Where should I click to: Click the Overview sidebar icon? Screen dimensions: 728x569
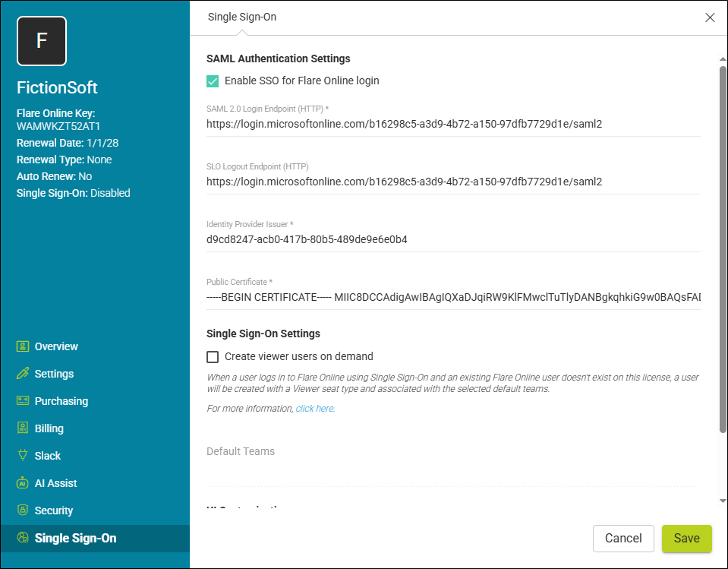(x=23, y=346)
